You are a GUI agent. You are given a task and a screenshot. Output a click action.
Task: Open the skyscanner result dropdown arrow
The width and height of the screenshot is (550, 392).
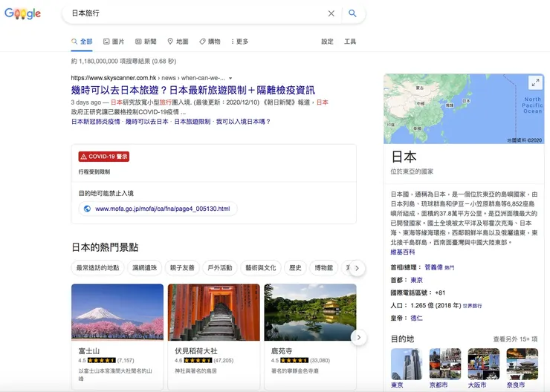[x=230, y=78]
